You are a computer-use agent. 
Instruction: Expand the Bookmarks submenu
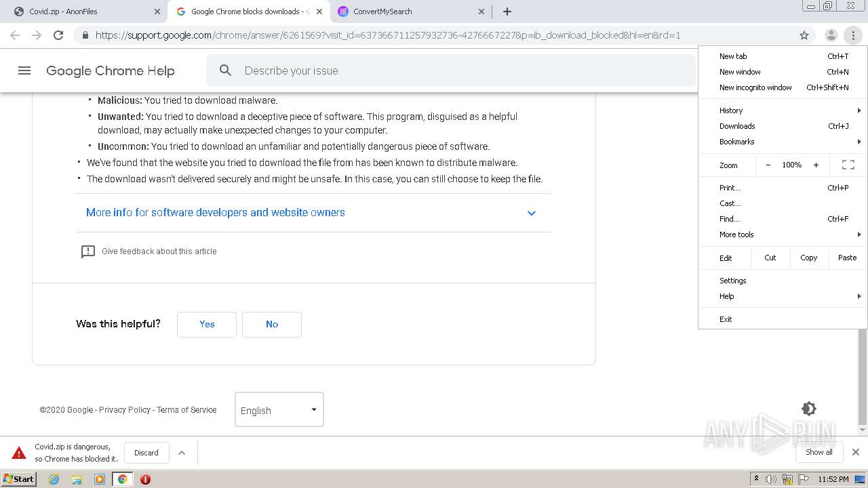point(783,142)
